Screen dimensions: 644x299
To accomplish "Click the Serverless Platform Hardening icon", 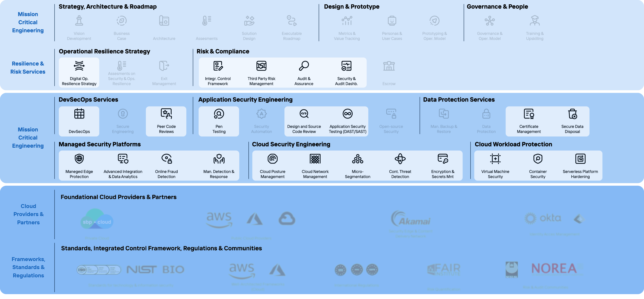I will coord(580,159).
